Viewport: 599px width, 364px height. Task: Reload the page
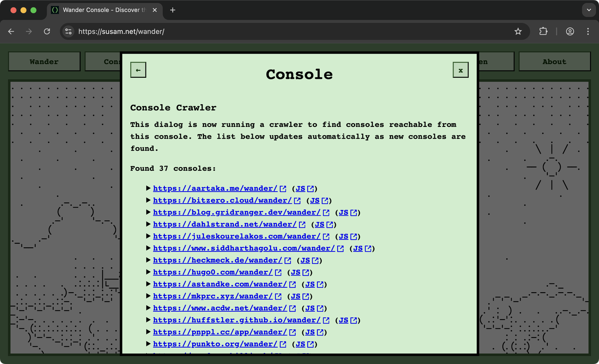click(x=47, y=31)
